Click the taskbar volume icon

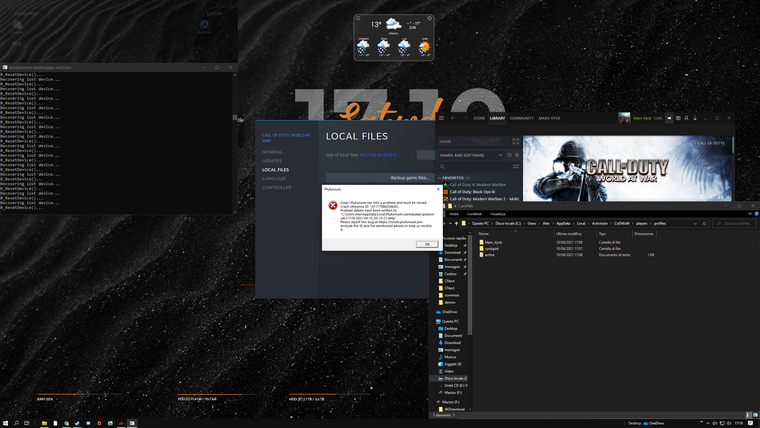[x=729, y=423]
